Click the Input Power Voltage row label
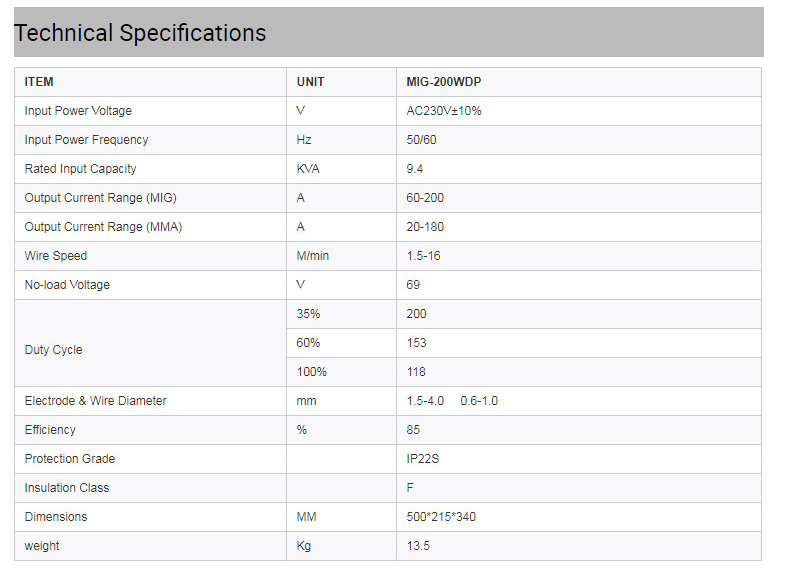This screenshot has height=568, width=785. (78, 111)
